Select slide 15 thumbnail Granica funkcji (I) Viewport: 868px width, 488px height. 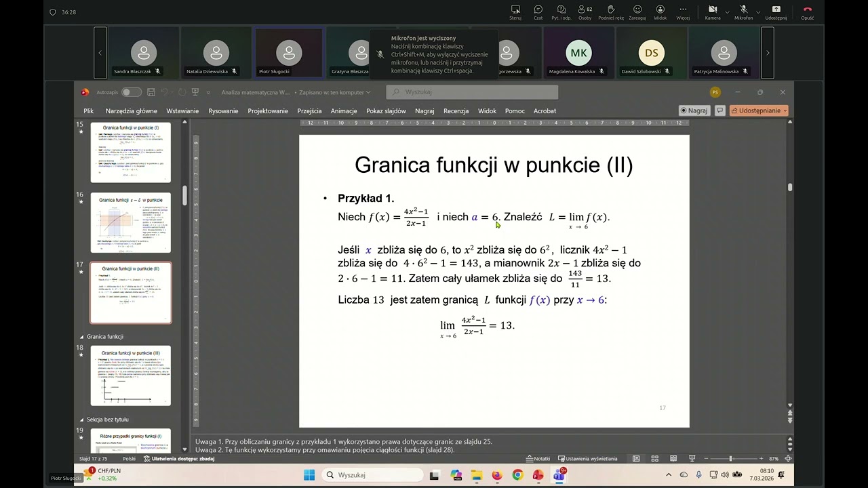(x=131, y=152)
